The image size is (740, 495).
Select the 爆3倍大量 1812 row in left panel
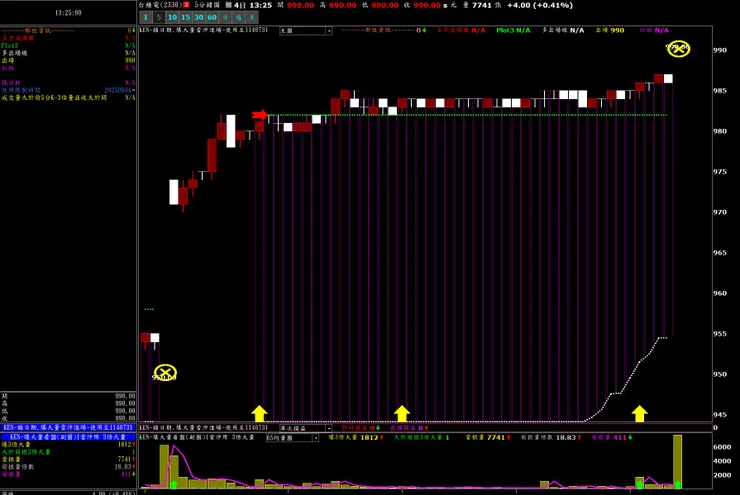point(68,445)
